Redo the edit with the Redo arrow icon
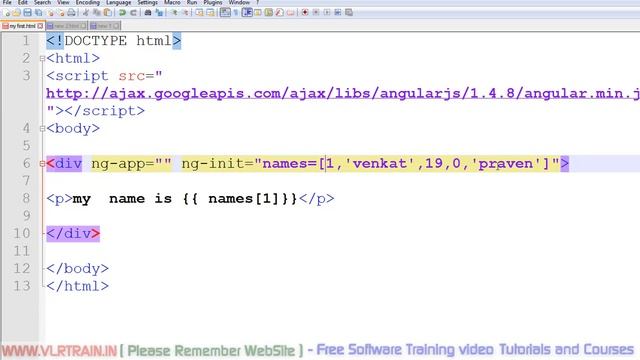 pyautogui.click(x=133, y=13)
